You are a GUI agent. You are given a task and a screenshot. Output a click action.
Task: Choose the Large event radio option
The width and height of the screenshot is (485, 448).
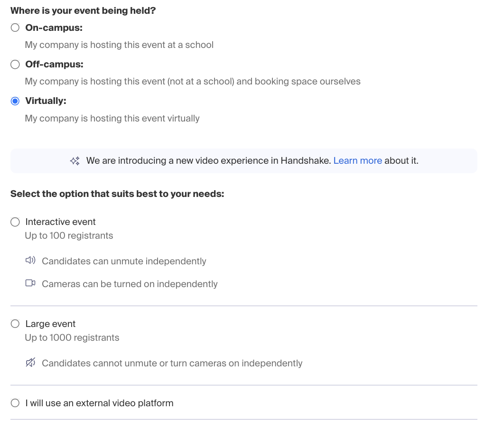click(15, 324)
